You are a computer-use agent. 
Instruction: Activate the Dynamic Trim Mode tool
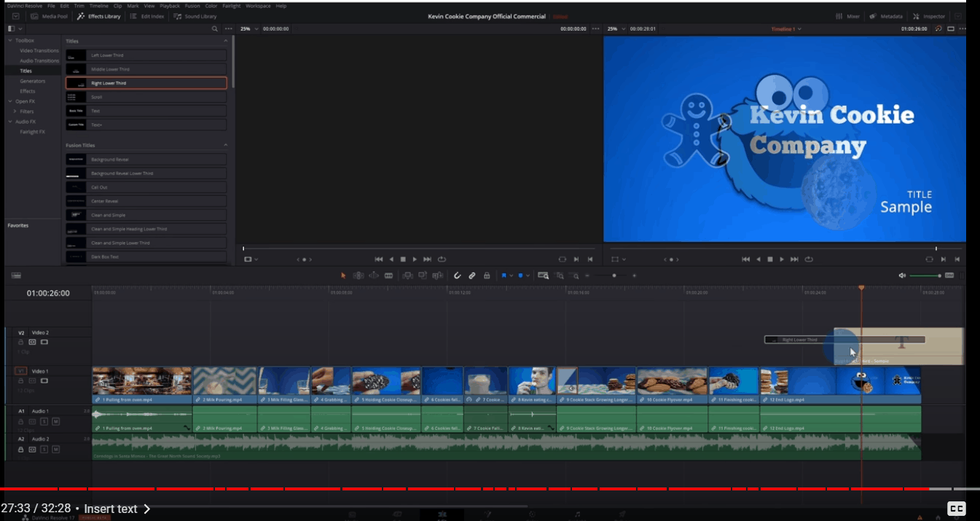pyautogui.click(x=374, y=275)
